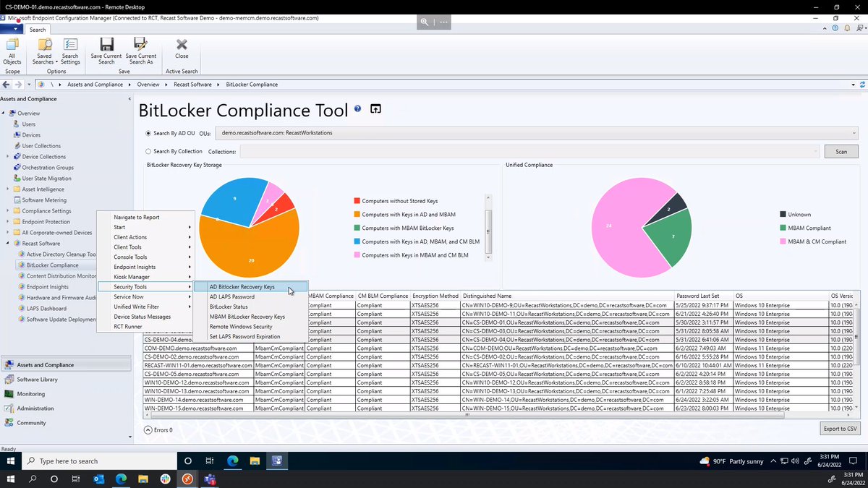Click Overview in the breadcrumb path

[x=148, y=85]
